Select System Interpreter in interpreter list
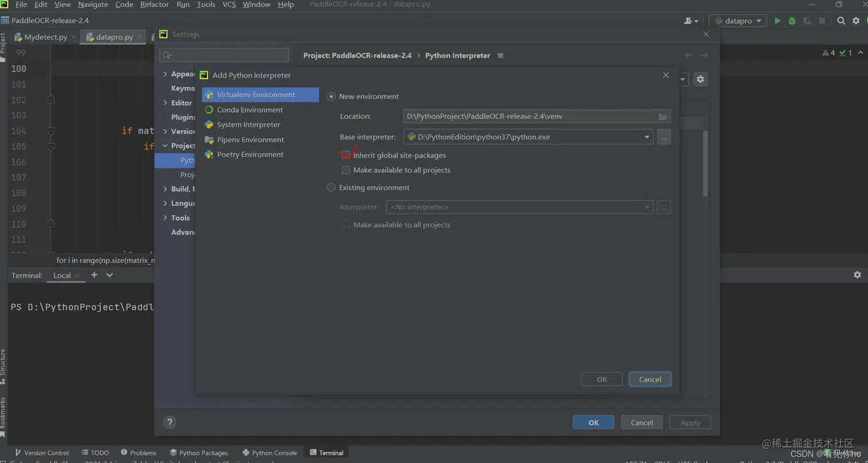Viewport: 868px width, 463px height. [x=260, y=124]
